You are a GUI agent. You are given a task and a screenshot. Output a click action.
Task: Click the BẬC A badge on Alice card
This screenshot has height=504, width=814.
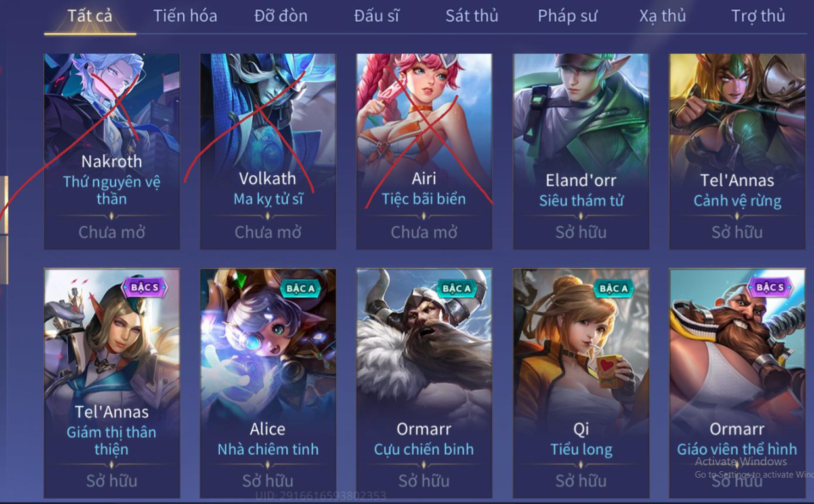click(x=301, y=288)
